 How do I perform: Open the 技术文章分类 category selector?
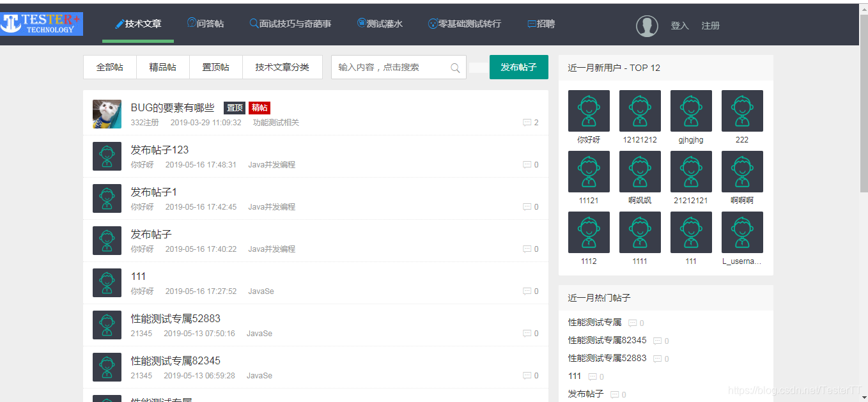282,66
